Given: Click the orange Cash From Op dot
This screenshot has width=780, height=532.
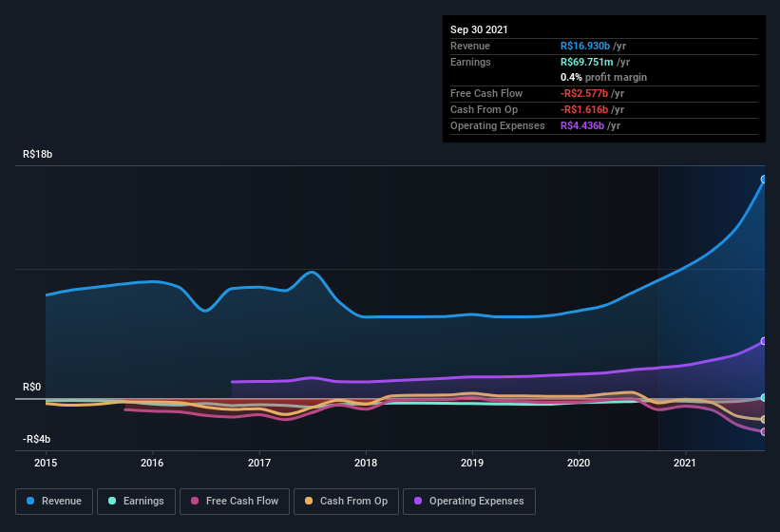Looking at the screenshot, I should [309, 501].
